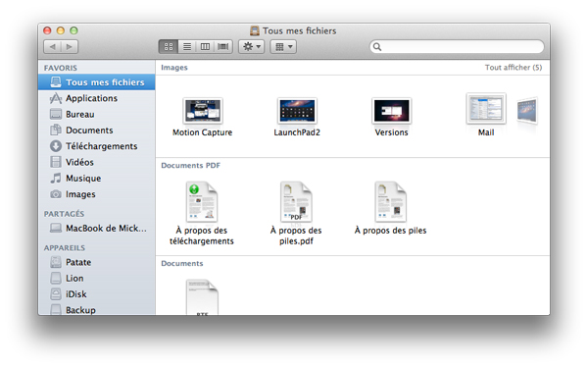Screen dimensions: 588x368
Task: Open Téléchargements in the sidebar
Action: [97, 146]
